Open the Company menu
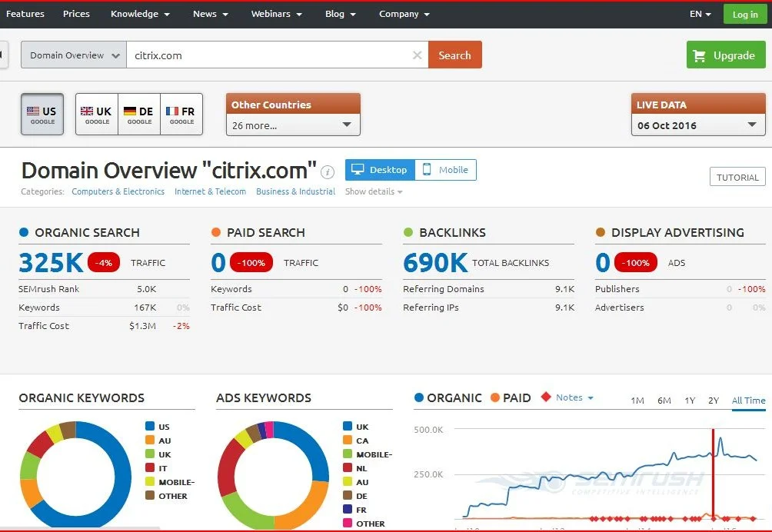772x532 pixels. [x=404, y=14]
